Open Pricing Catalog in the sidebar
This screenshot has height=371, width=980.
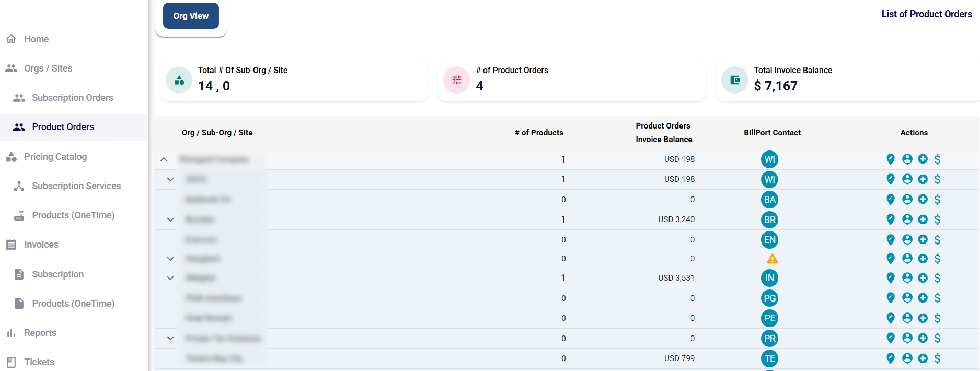pos(55,157)
